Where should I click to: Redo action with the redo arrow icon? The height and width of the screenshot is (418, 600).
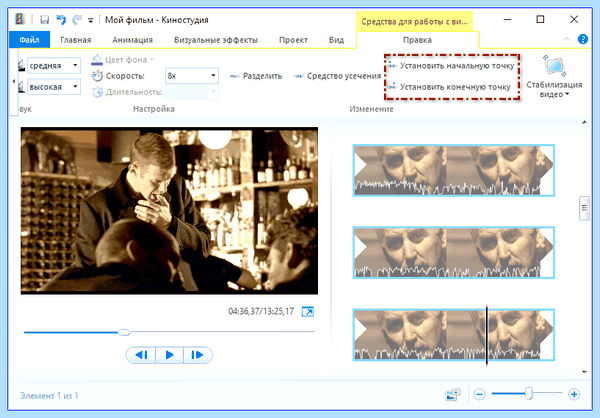click(x=77, y=20)
